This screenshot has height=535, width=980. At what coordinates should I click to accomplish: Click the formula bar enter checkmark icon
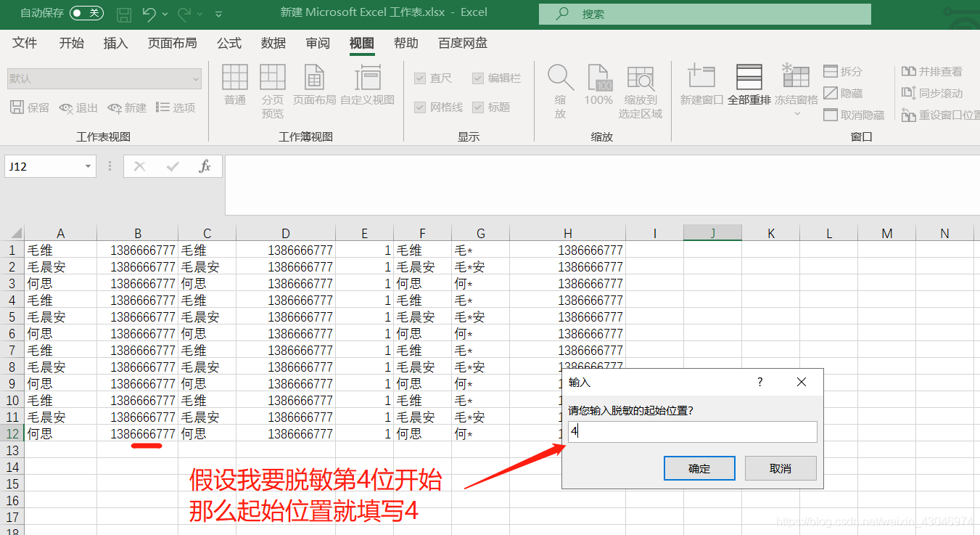(173, 166)
